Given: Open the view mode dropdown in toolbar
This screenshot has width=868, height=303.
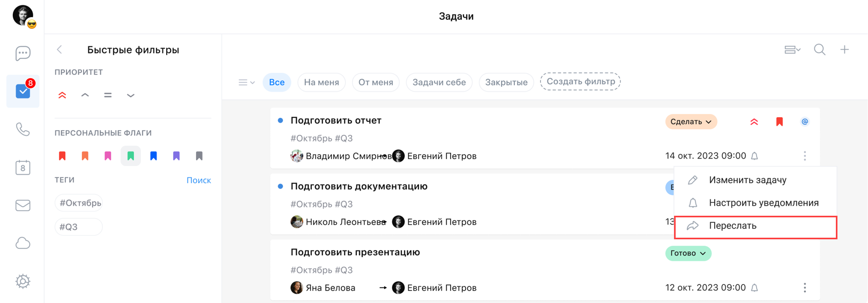Looking at the screenshot, I should click(x=792, y=50).
